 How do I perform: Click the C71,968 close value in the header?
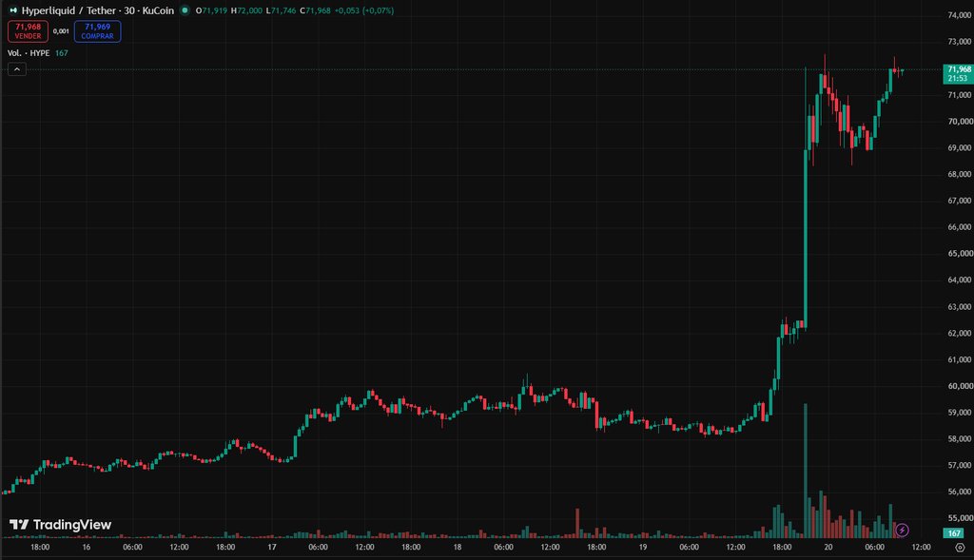pos(315,10)
